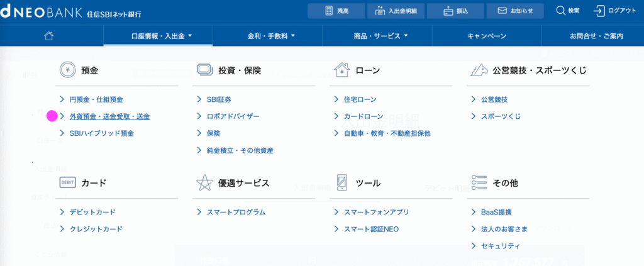Expand the 商品・サービス dropdown menu
This screenshot has width=644, height=266.
click(377, 36)
